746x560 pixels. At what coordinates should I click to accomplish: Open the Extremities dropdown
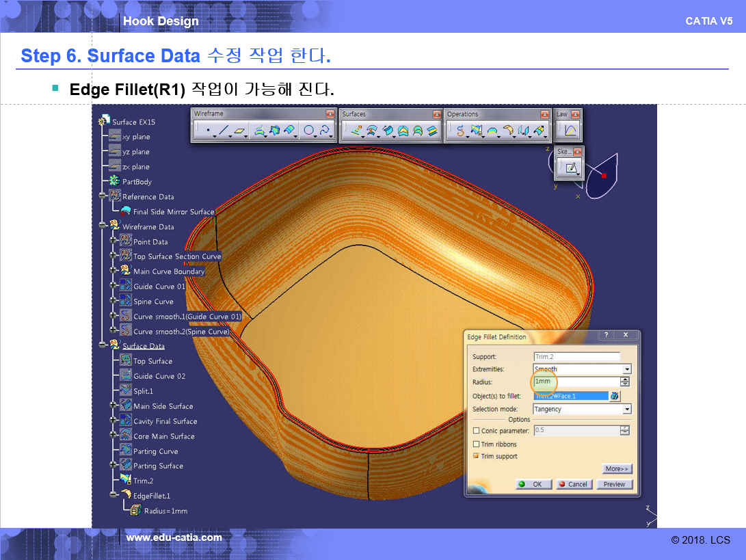(626, 369)
